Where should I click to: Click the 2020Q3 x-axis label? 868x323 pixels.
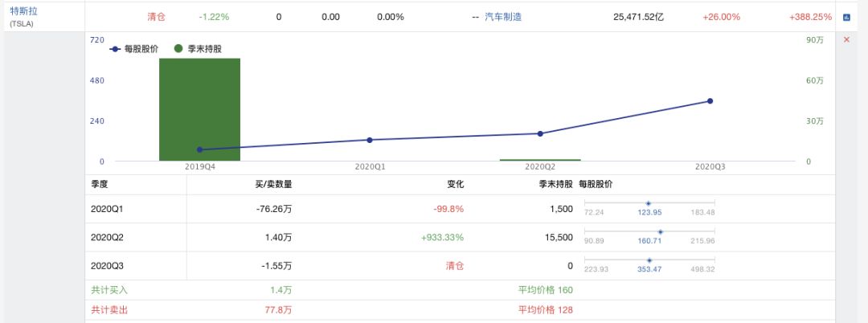click(710, 166)
